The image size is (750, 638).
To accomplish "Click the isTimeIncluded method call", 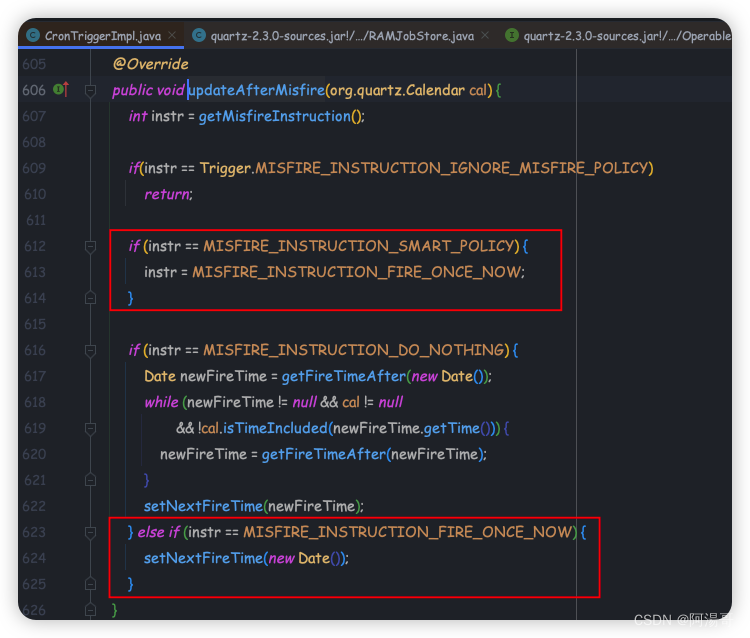I will pyautogui.click(x=275, y=428).
